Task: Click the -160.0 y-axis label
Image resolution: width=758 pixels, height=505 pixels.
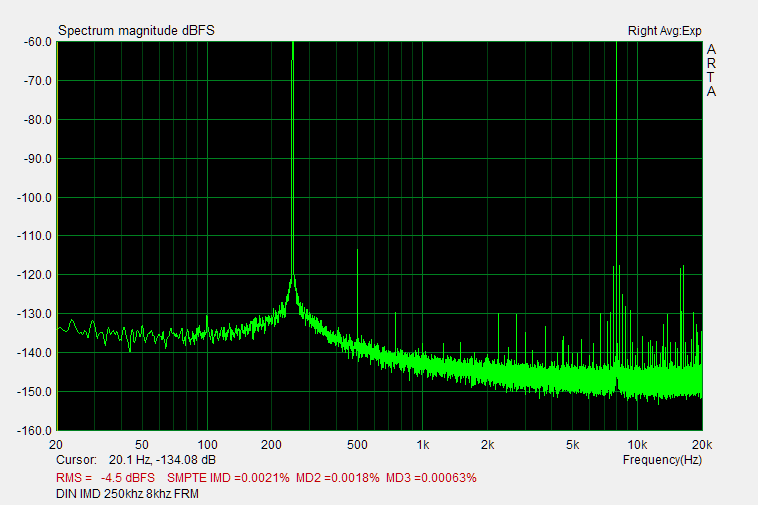Action: coord(34,431)
